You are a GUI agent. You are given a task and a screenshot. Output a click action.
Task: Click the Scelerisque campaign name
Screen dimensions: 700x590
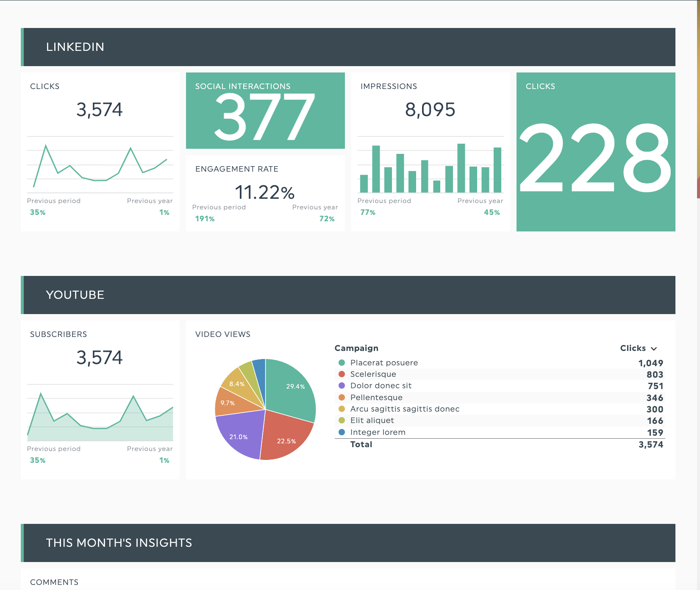pyautogui.click(x=373, y=374)
